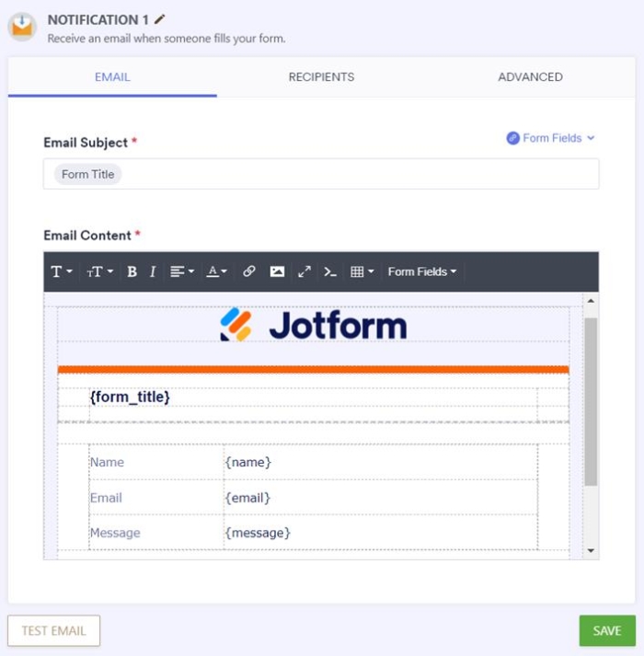Click the notification envelope icon
This screenshot has width=644, height=656.
coord(22,27)
